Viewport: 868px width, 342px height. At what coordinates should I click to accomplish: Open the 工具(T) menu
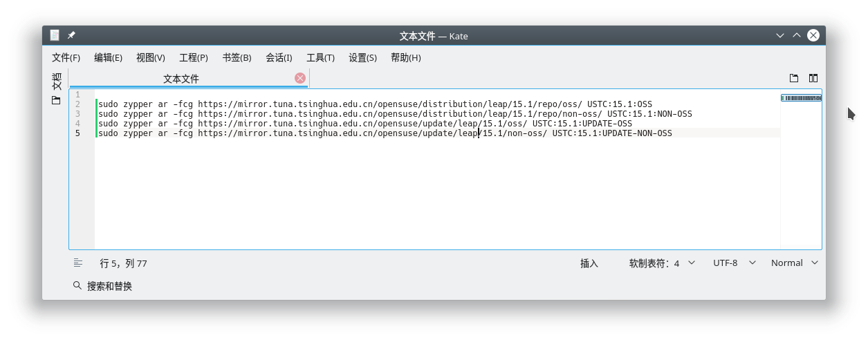pyautogui.click(x=321, y=57)
